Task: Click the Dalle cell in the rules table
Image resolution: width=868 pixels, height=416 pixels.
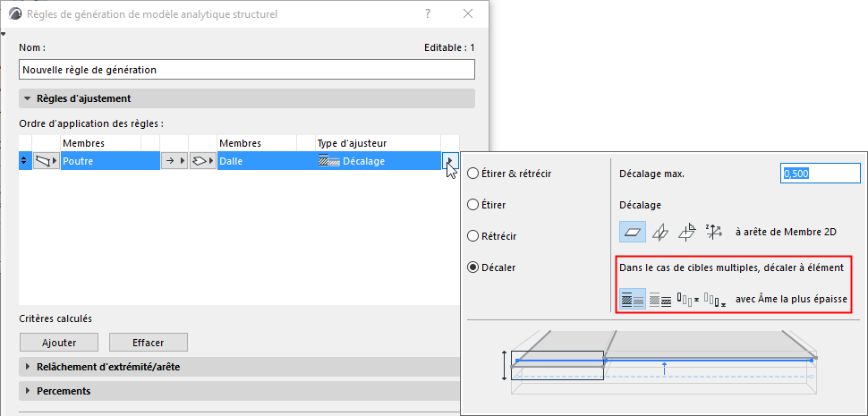Action: point(257,161)
